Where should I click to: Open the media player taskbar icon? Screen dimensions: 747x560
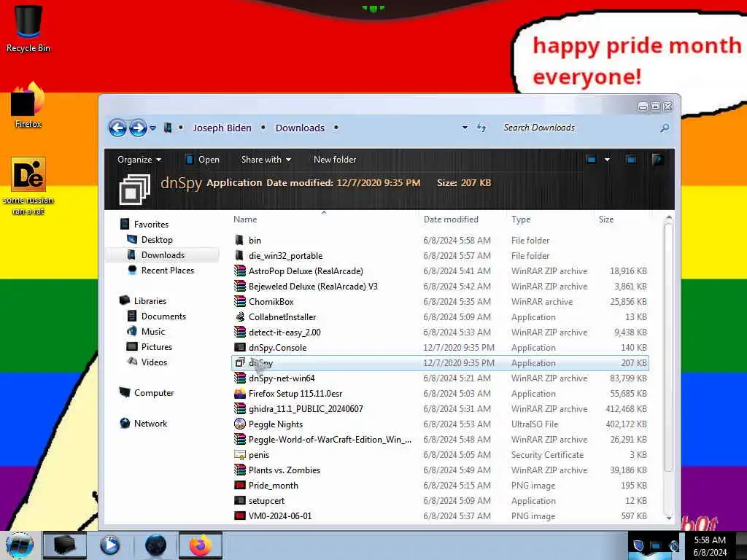tap(110, 545)
